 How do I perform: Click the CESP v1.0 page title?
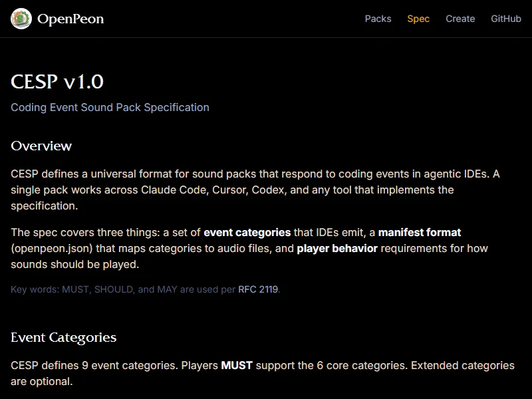coord(57,81)
